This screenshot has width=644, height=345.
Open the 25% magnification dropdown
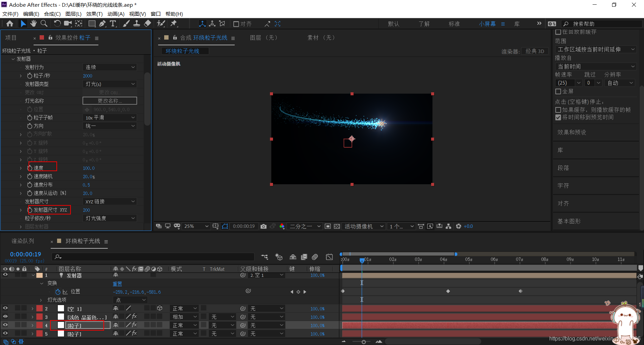[x=196, y=227]
